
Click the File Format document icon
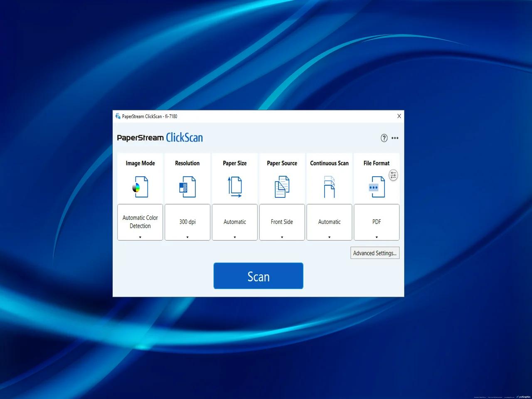(377, 187)
